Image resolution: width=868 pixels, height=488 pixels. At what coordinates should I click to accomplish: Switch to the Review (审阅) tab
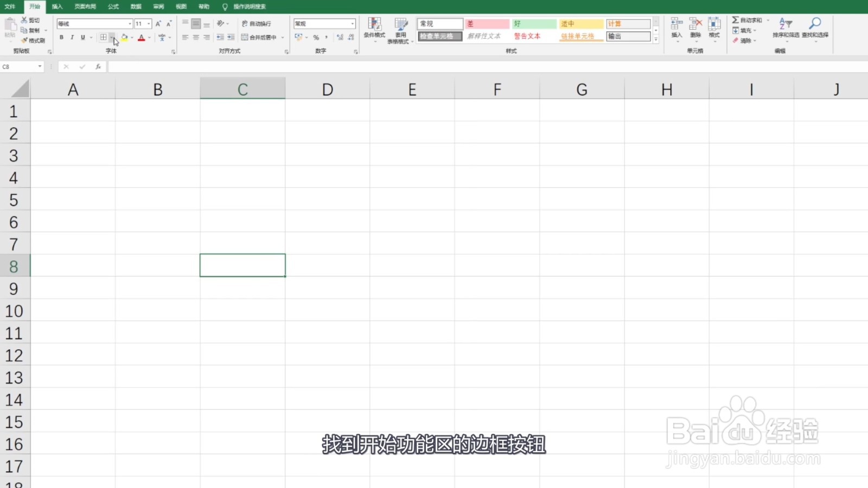pyautogui.click(x=158, y=7)
